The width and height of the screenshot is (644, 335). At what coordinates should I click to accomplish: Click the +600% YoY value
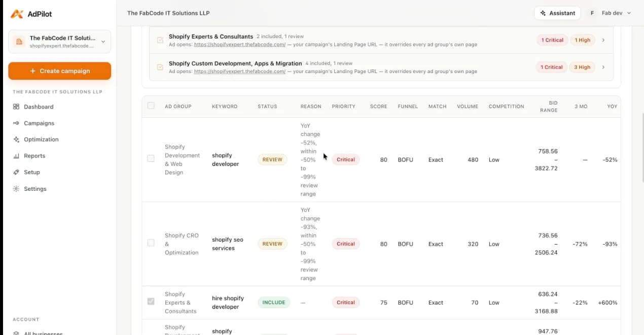click(x=607, y=303)
